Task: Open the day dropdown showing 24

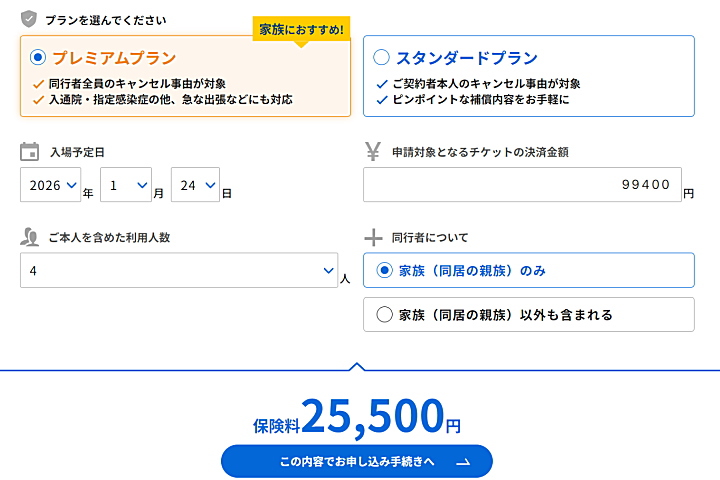Action: tap(195, 186)
